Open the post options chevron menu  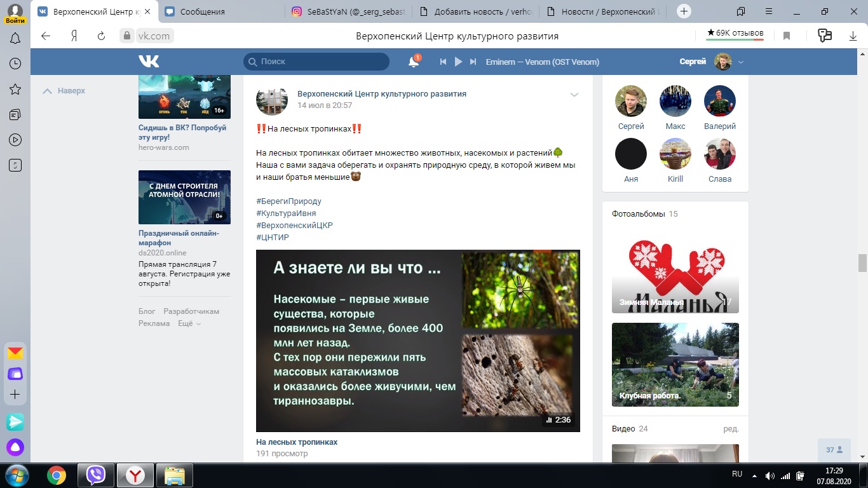click(x=574, y=95)
